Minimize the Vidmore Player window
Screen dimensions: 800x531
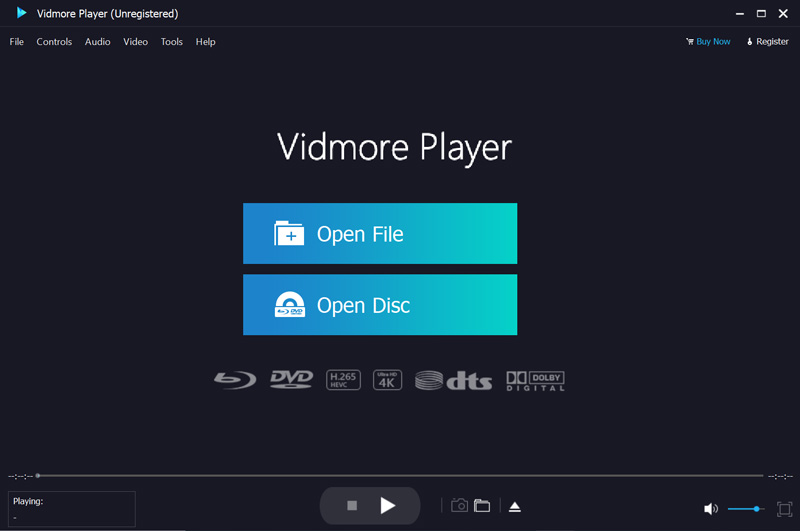(x=740, y=14)
